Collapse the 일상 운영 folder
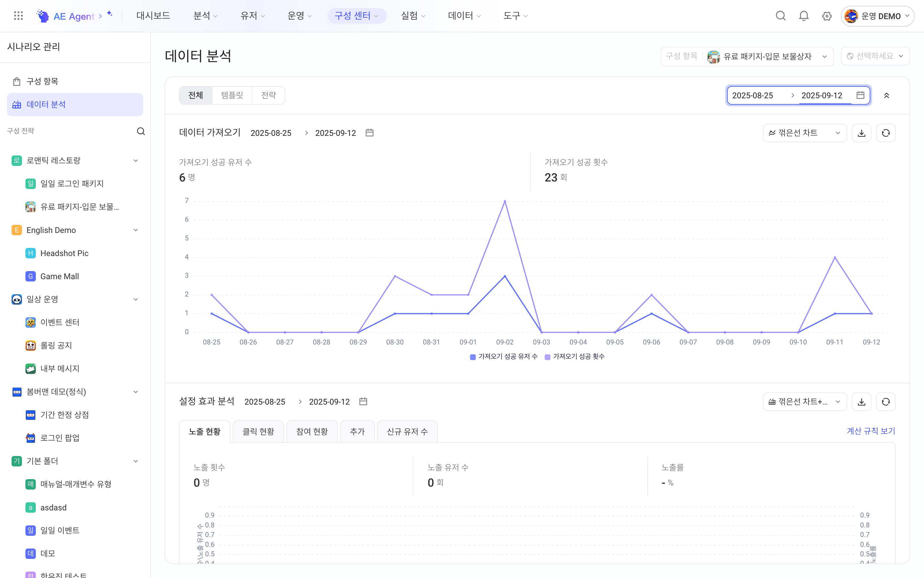The width and height of the screenshot is (924, 578). coord(135,299)
